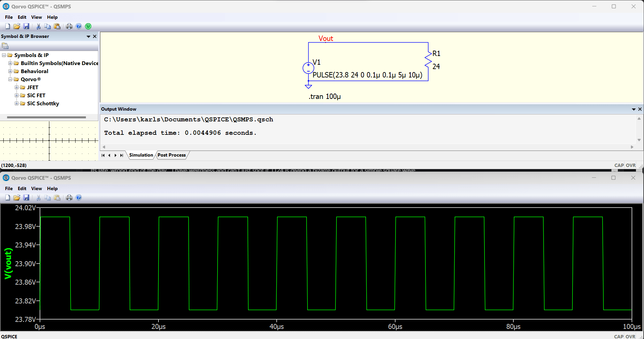Click V1 voltage source symbol in schematic
Screen dimensions: 644x339
tap(308, 68)
